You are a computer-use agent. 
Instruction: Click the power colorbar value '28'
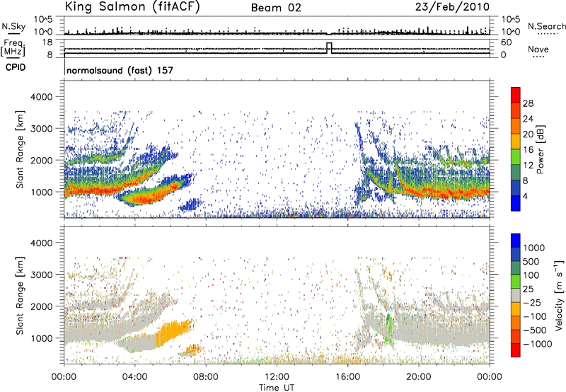pos(528,103)
